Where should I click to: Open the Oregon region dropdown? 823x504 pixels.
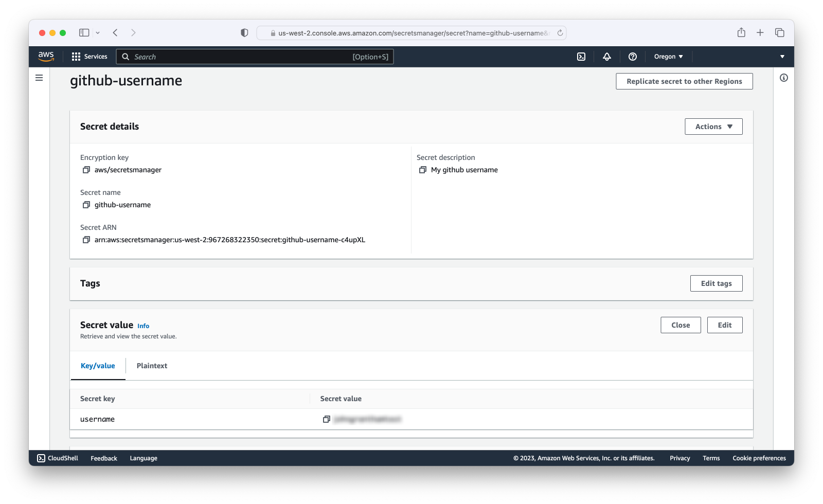(x=668, y=57)
